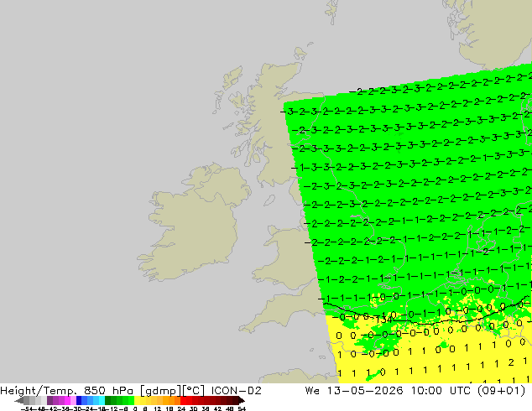The image size is (532, 411).
Task: Click the bright green swatch in the color legend
Action: (131, 400)
